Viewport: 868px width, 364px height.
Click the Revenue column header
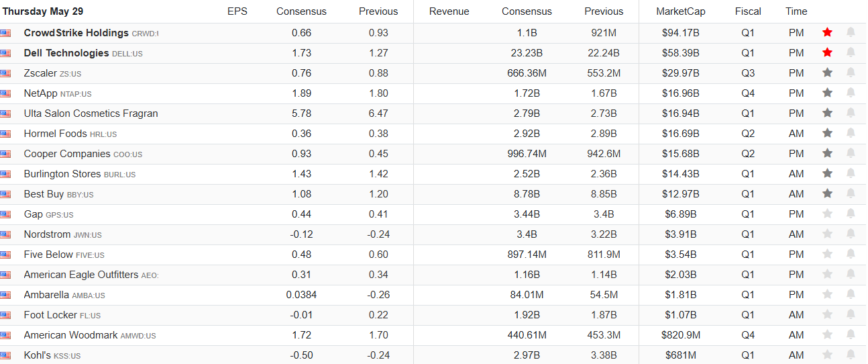pos(449,11)
